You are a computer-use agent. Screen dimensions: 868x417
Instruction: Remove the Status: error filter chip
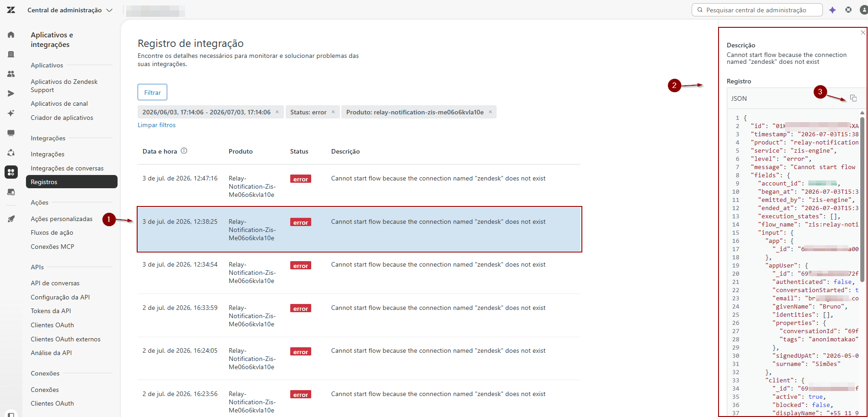333,112
